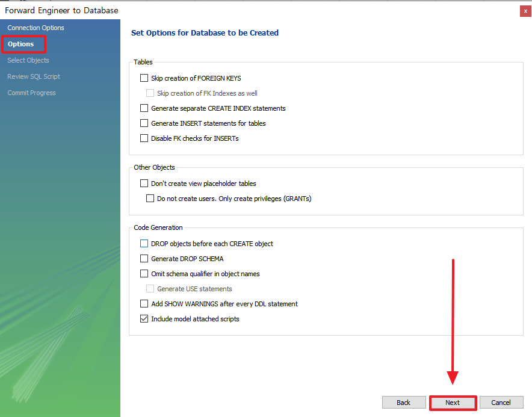The width and height of the screenshot is (532, 417).
Task: Click the Tables group label
Action: tap(143, 62)
